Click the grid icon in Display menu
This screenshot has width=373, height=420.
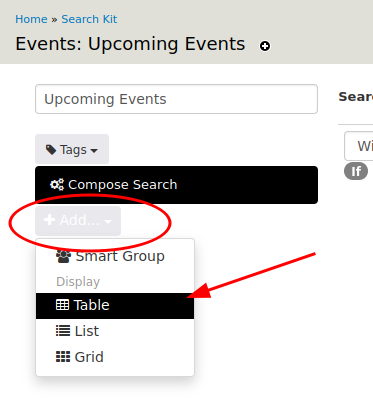click(63, 357)
